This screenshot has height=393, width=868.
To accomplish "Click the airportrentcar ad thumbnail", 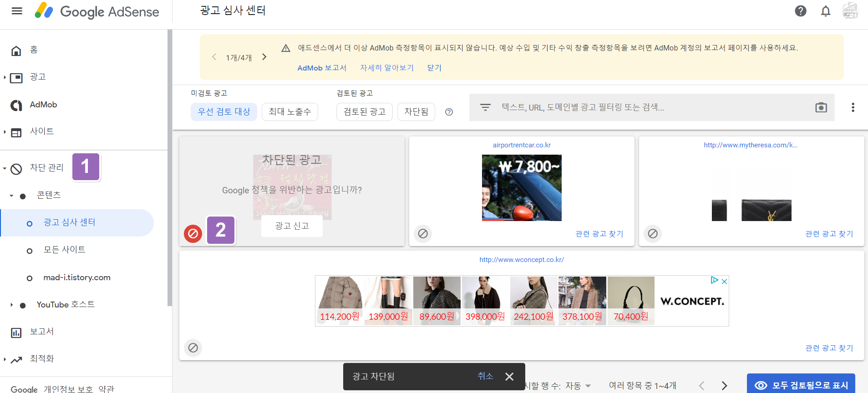I will pos(522,188).
